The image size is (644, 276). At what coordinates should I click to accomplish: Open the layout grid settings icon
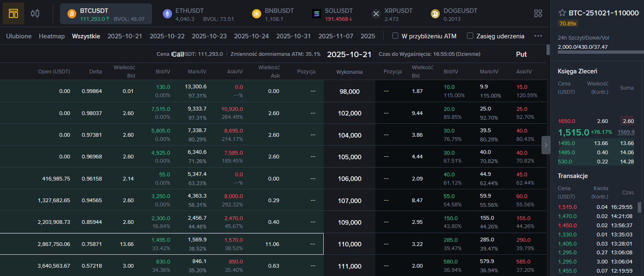[538, 13]
